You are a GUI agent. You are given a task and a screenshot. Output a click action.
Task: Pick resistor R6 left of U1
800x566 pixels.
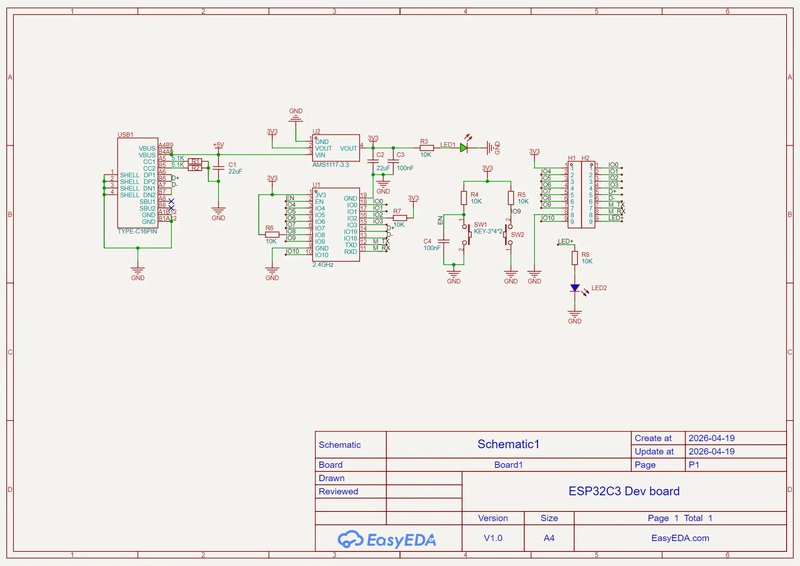(x=272, y=234)
